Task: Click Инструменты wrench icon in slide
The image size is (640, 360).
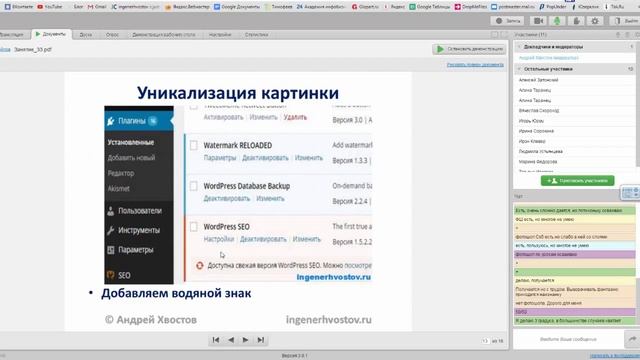Action: tap(111, 230)
